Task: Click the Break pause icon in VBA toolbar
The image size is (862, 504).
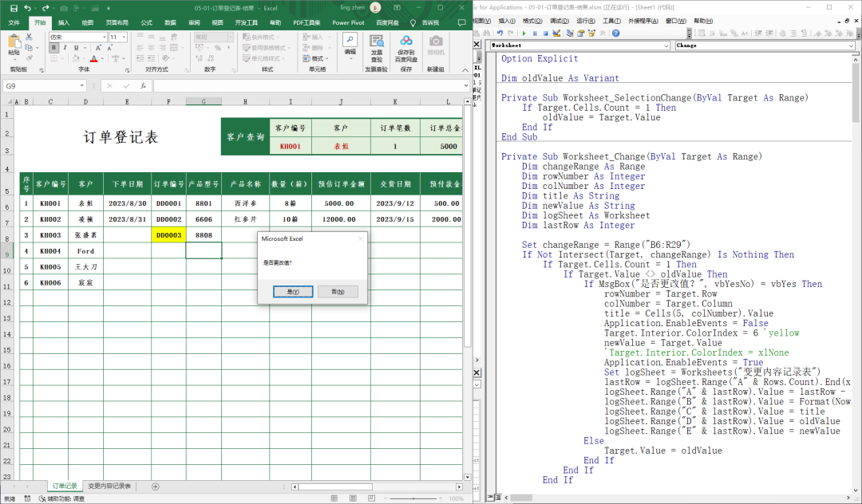Action: coord(535,33)
